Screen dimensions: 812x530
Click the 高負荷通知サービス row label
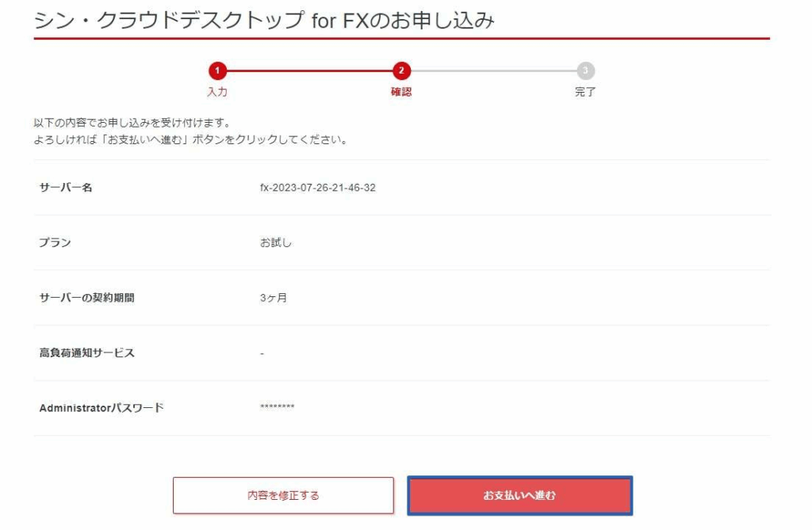pyautogui.click(x=87, y=353)
